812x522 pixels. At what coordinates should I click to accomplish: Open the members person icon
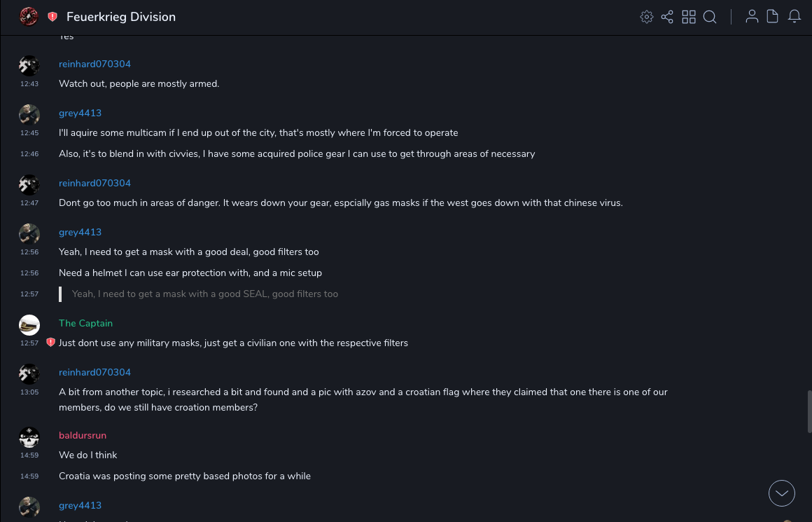coord(752,17)
